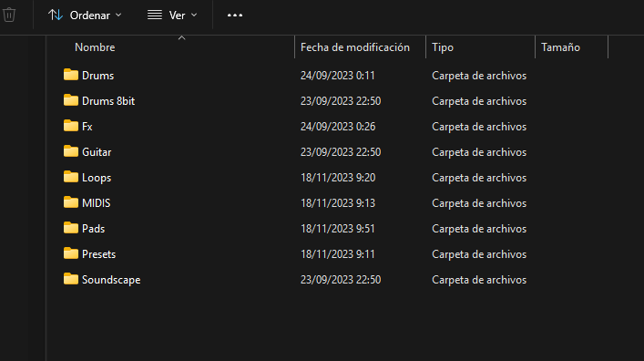644x361 pixels.
Task: Sort by Fecha de modificación column
Action: click(x=355, y=47)
